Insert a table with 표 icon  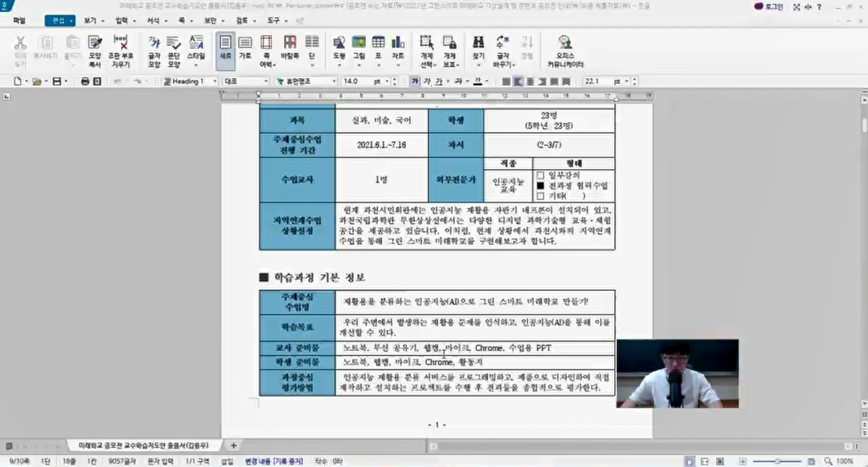(378, 51)
